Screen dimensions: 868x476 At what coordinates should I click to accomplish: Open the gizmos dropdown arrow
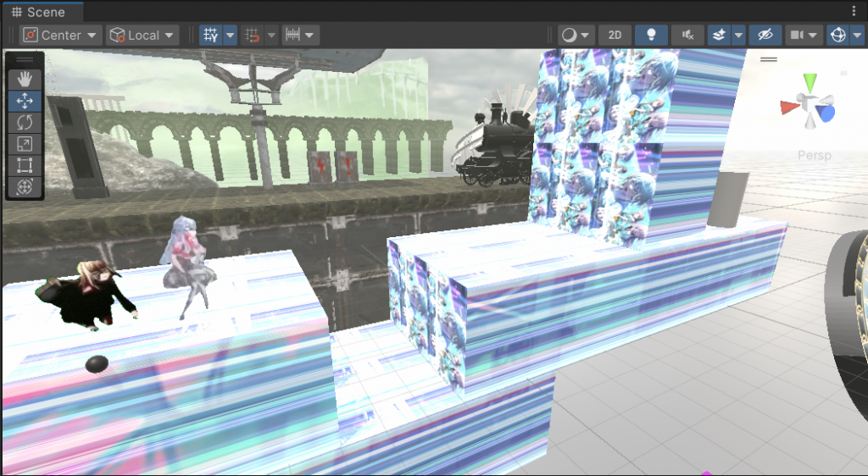pyautogui.click(x=858, y=36)
